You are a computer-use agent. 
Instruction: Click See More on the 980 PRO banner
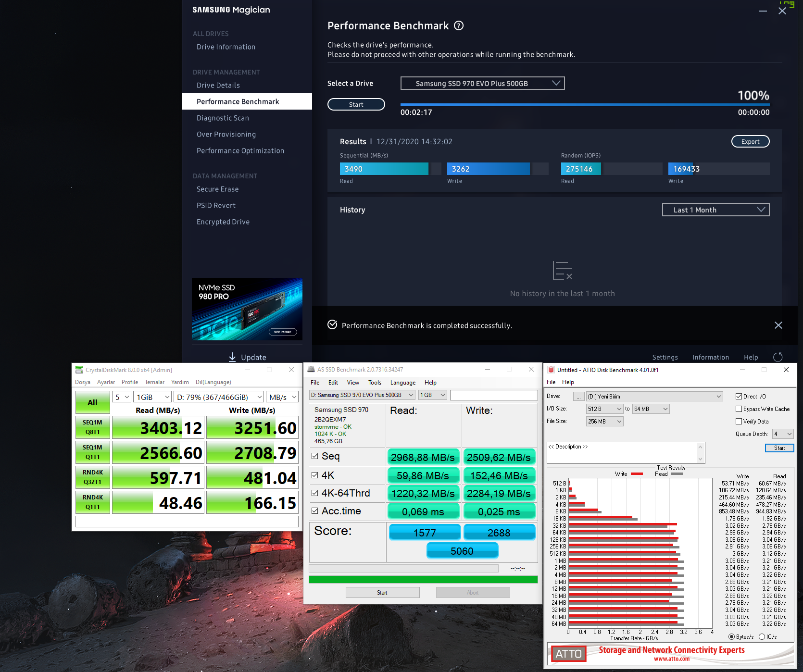283,332
